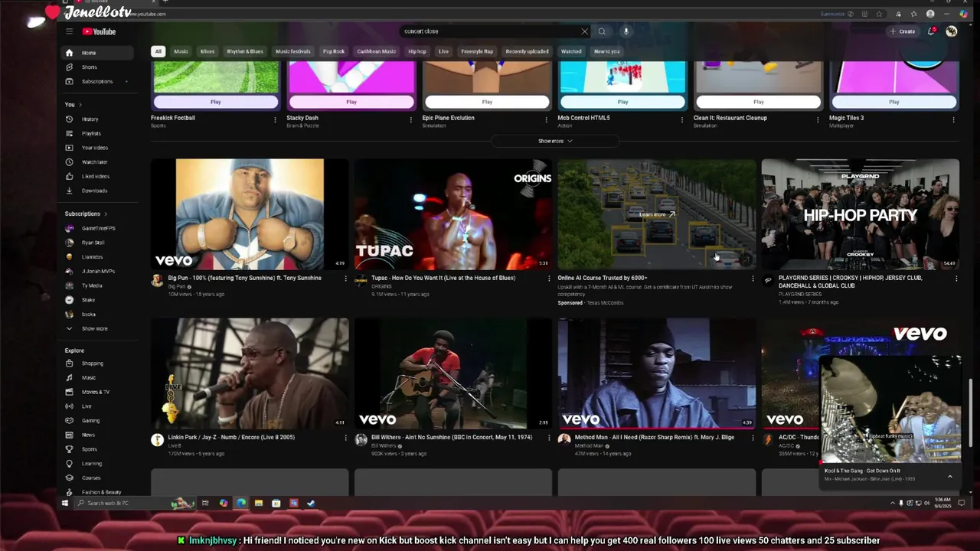Viewport: 980px width, 551px height.
Task: Open Subscriptions in the sidebar
Action: pyautogui.click(x=96, y=81)
